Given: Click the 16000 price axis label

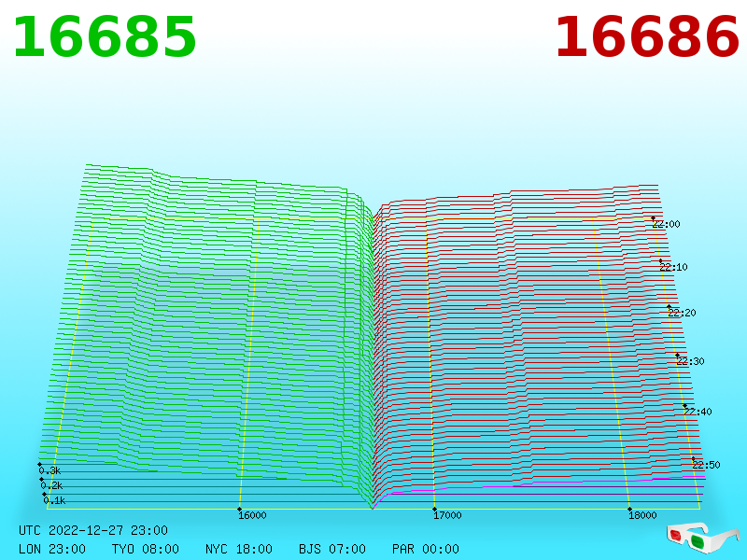Looking at the screenshot, I should coord(252,515).
